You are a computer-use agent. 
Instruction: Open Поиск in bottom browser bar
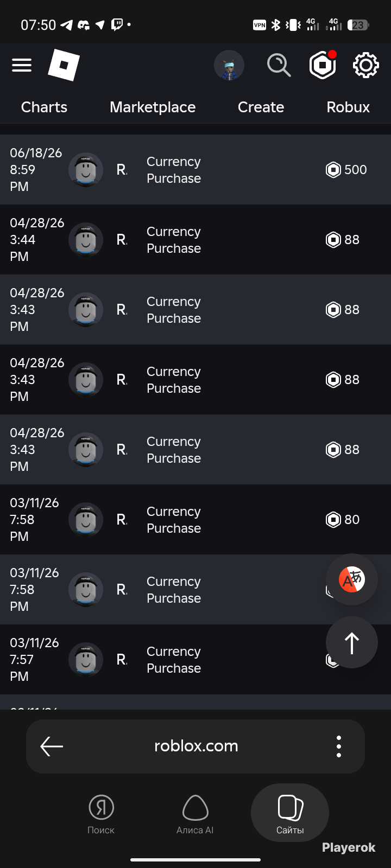101,814
